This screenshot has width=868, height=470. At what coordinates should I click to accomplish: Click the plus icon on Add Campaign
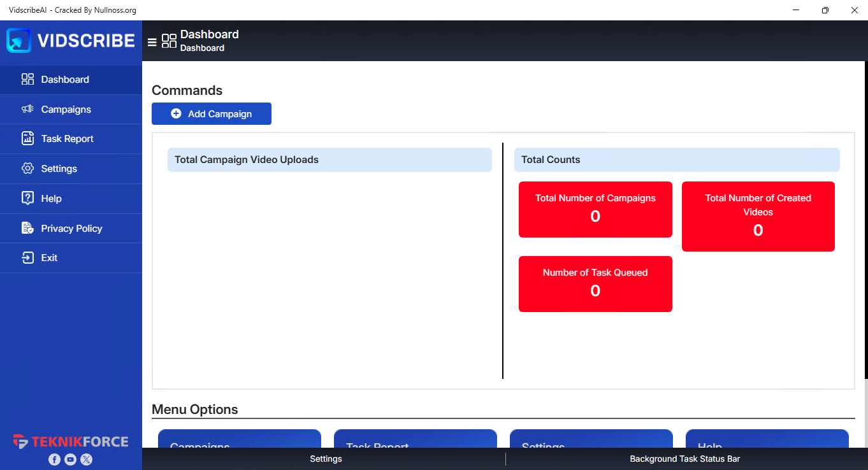point(176,114)
